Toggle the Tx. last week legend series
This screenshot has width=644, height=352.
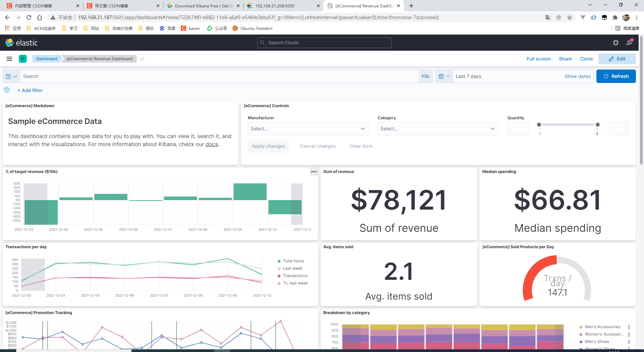click(x=293, y=283)
